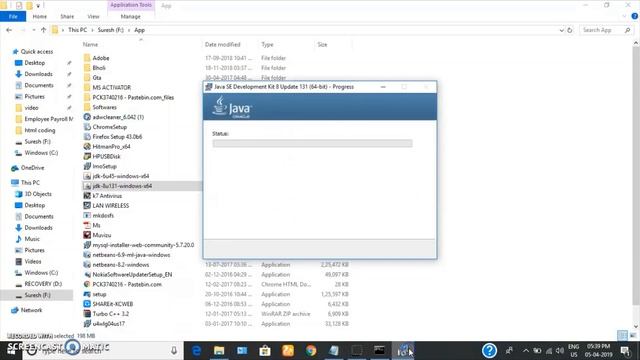
Task: Open the notification action center
Action: 625,351
